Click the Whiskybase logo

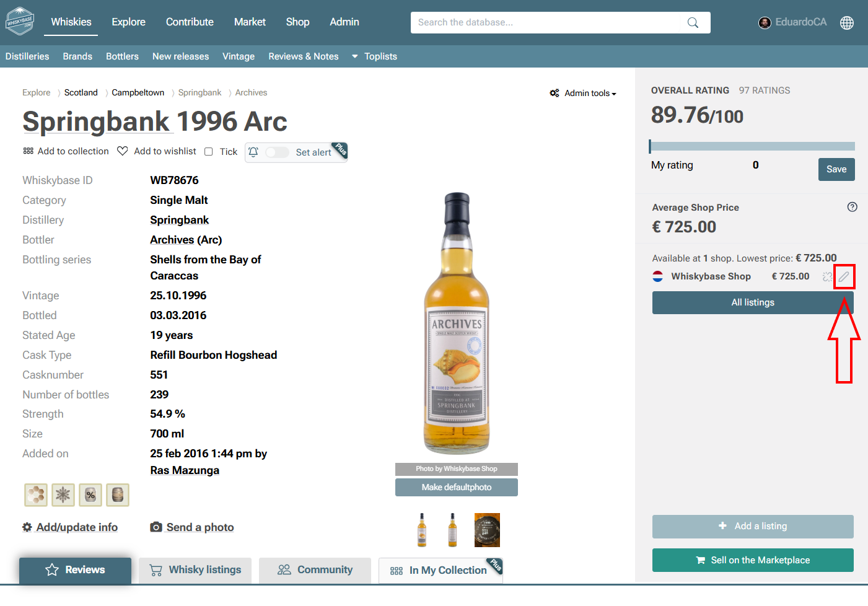[x=20, y=22]
